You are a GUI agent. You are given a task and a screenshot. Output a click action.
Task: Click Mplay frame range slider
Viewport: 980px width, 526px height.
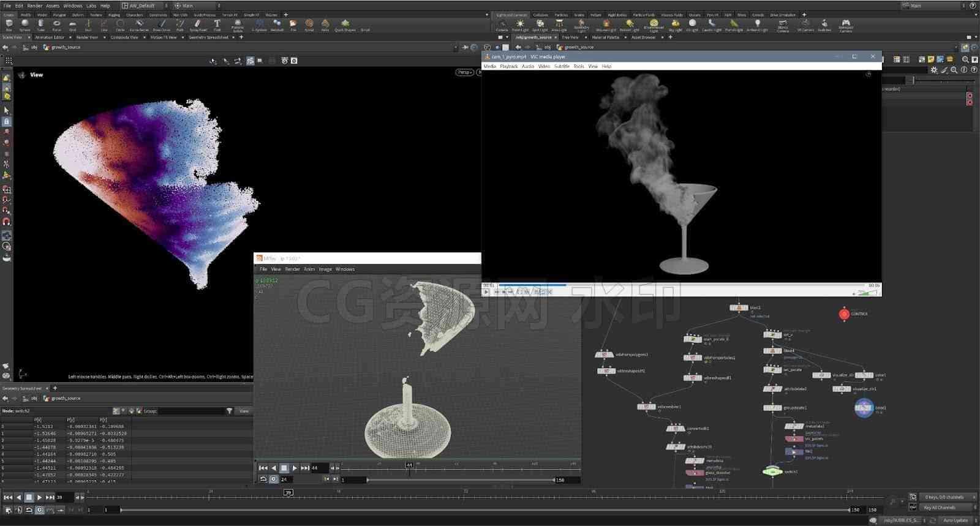coord(461,479)
